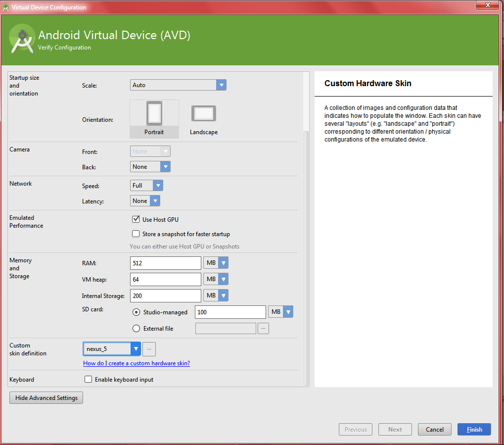Viewport: 504px width, 445px height.
Task: Change Internal Storage unit dropdown
Action: [x=216, y=296]
